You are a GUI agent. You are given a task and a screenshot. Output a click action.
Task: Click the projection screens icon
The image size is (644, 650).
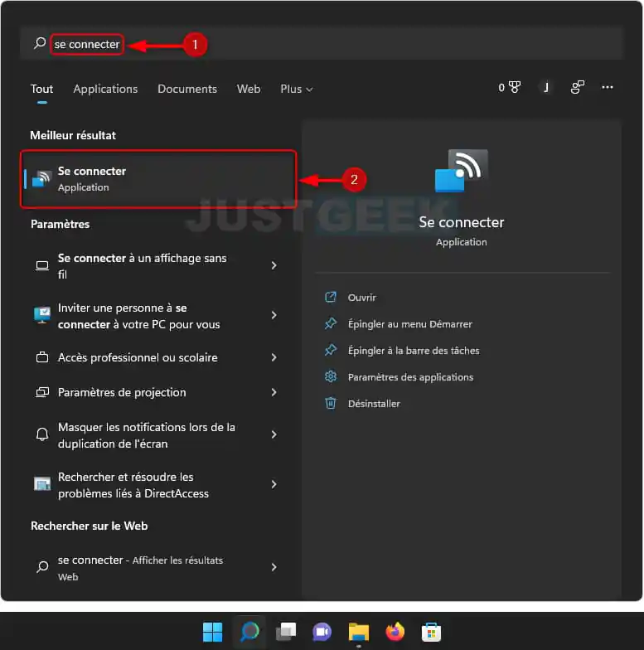[41, 392]
